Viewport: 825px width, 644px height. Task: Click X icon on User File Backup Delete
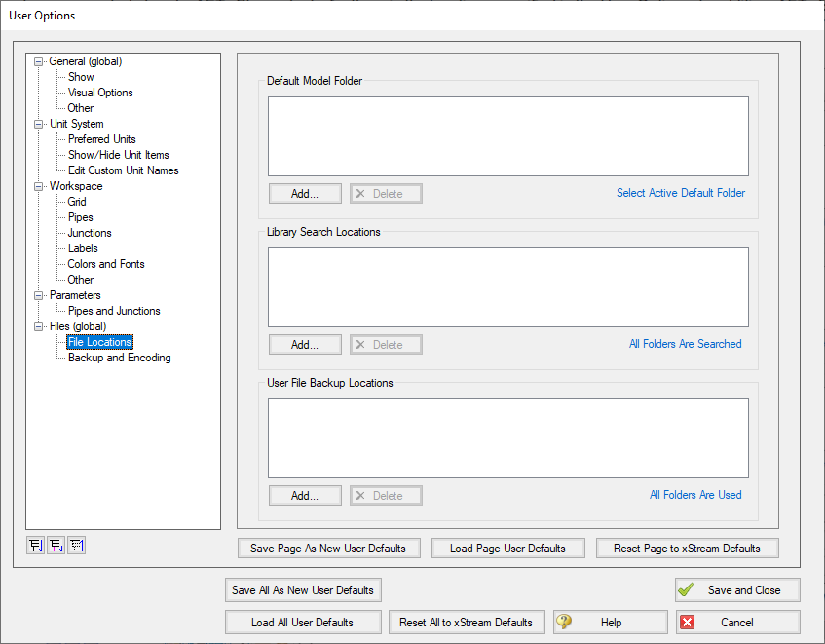(360, 496)
